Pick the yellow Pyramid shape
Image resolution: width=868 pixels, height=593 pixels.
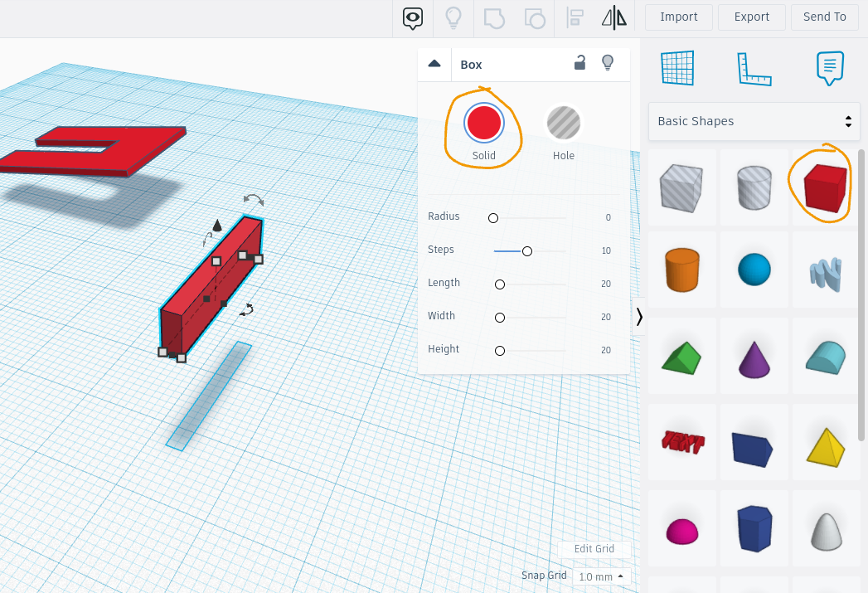click(826, 447)
